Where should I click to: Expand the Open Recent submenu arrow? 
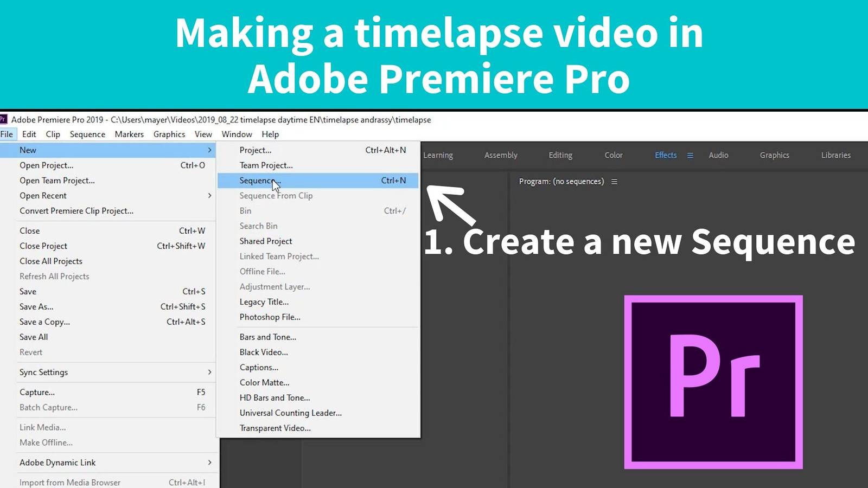tap(209, 196)
